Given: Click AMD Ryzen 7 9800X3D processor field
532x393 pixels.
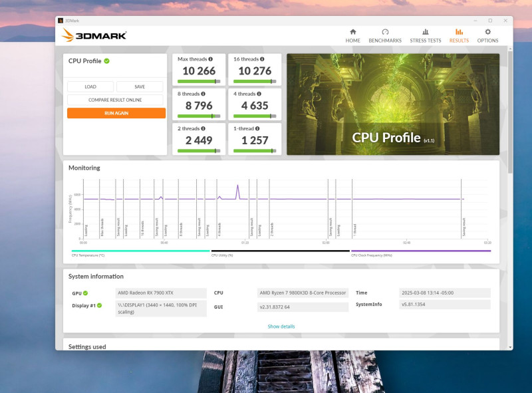Looking at the screenshot, I should [303, 293].
